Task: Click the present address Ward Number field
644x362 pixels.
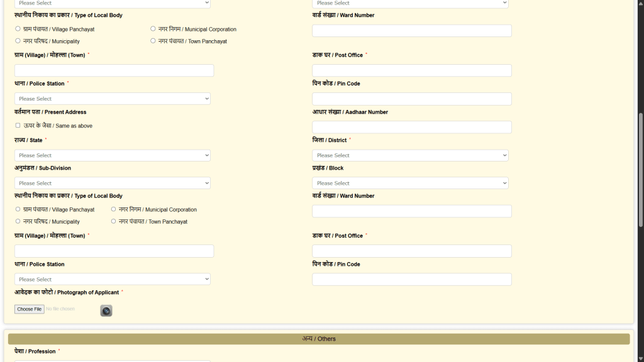Action: tap(412, 211)
